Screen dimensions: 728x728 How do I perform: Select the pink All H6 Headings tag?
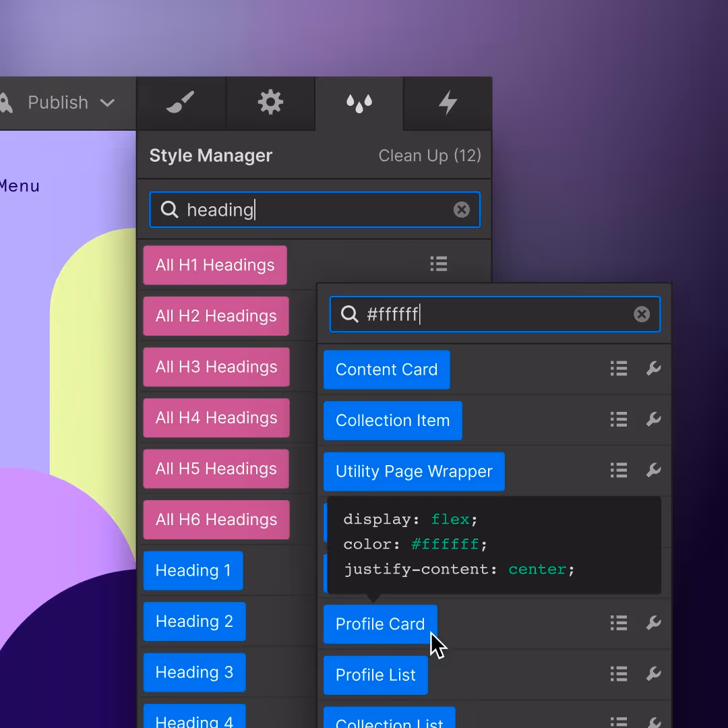216,520
